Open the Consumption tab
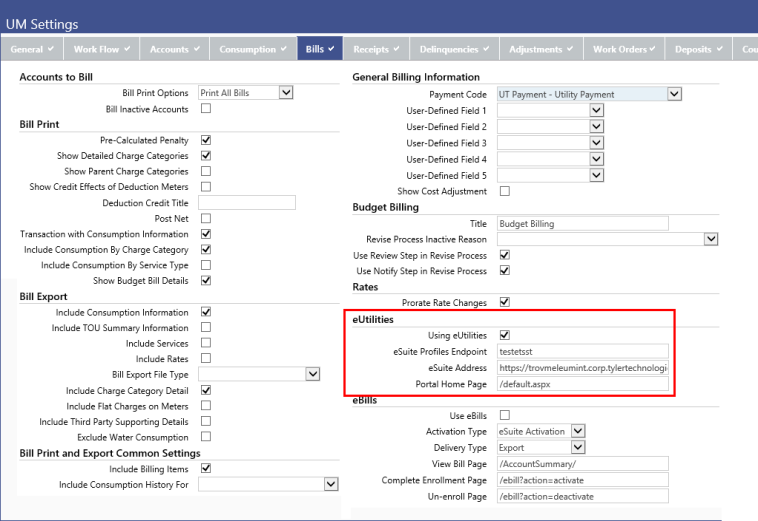Image resolution: width=758 pixels, height=521 pixels. (x=254, y=49)
